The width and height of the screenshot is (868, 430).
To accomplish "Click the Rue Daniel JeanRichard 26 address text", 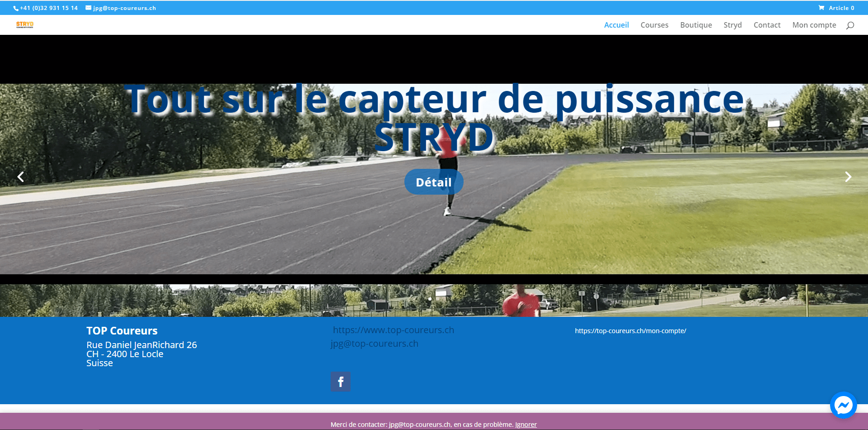I will click(142, 345).
